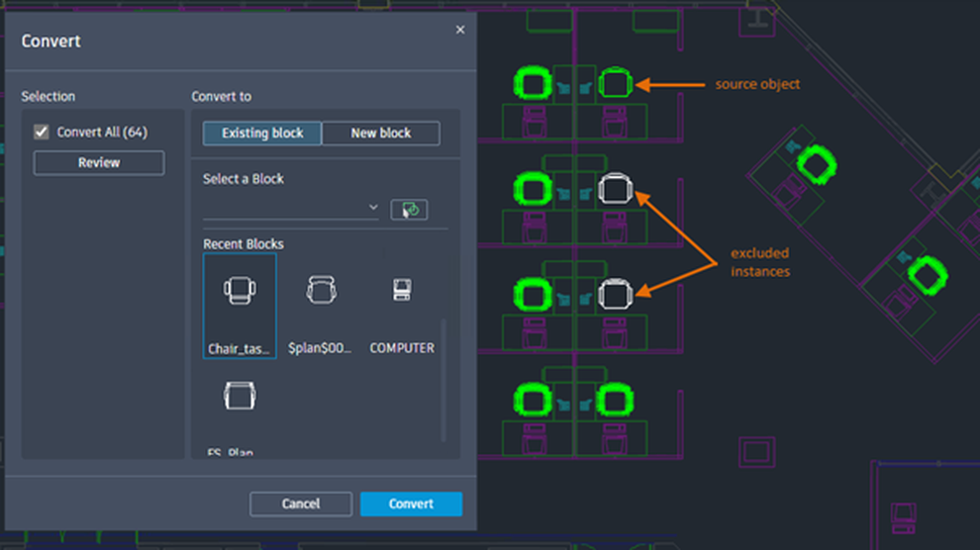Pick the COMPUTER block icon

tap(402, 290)
